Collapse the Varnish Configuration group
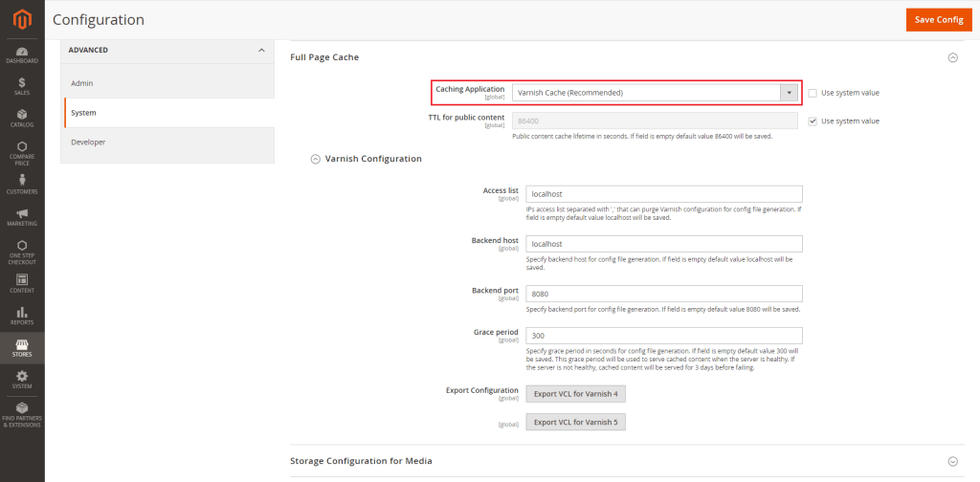The width and height of the screenshot is (980, 482). [x=316, y=159]
